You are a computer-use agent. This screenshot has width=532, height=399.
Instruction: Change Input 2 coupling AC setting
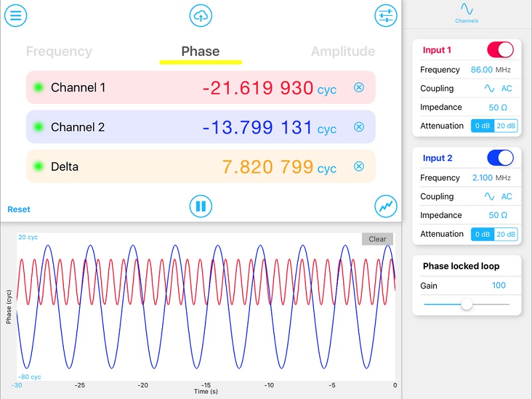pyautogui.click(x=498, y=197)
